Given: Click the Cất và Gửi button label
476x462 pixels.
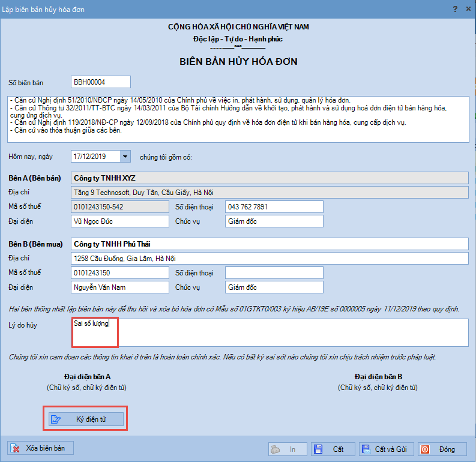Looking at the screenshot, I should [x=391, y=449].
